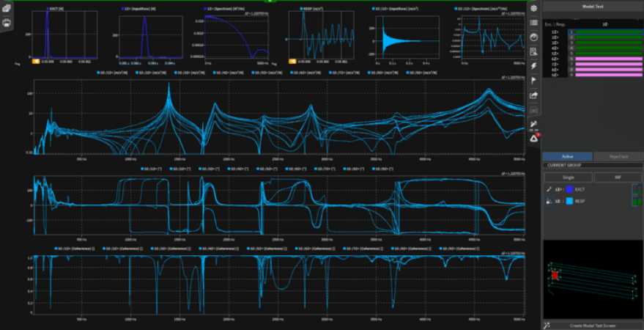Click the Reject last button
Screen dimensions: 644x330
tap(618, 157)
